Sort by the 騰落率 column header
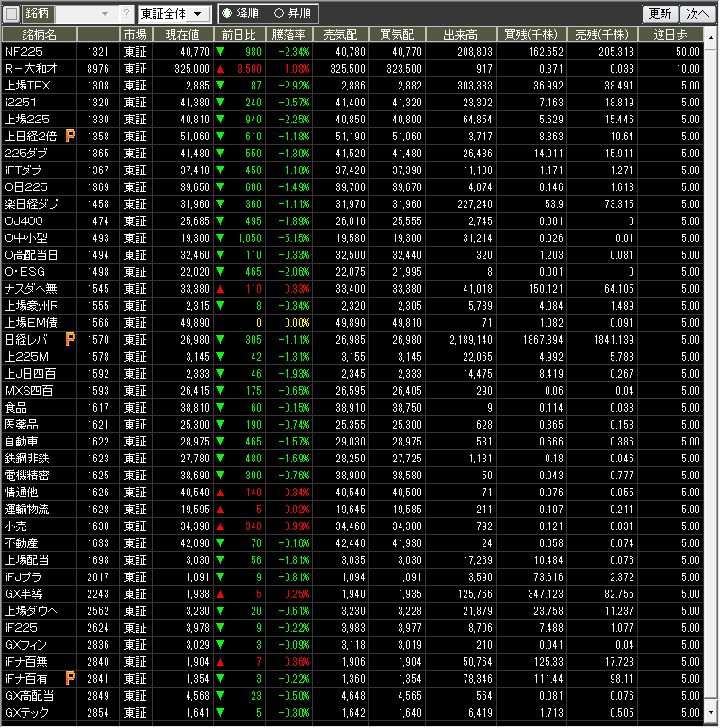 (289, 34)
